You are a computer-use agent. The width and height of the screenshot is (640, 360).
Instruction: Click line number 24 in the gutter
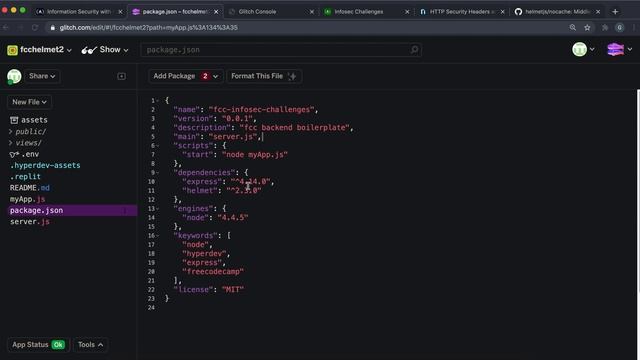pos(151,307)
